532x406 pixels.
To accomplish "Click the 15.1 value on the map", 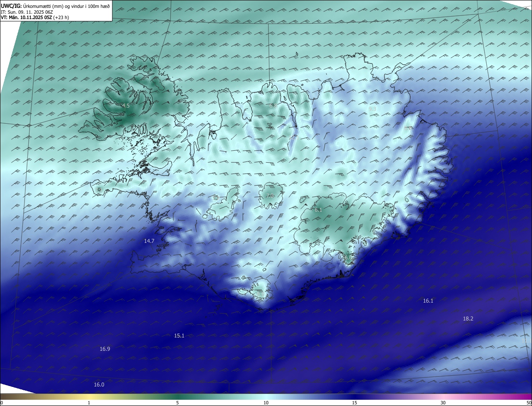I will pos(179,336).
